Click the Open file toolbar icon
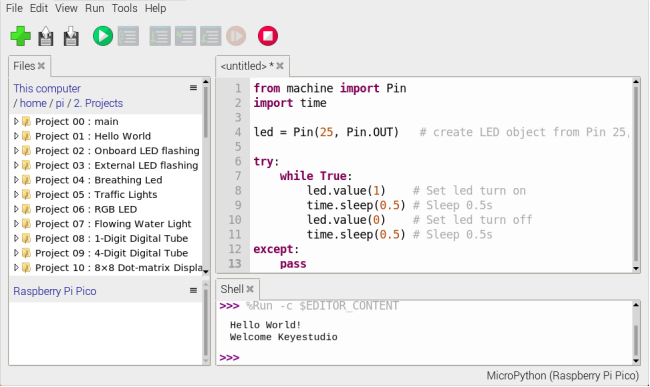Image resolution: width=650 pixels, height=387 pixels. [x=46, y=36]
